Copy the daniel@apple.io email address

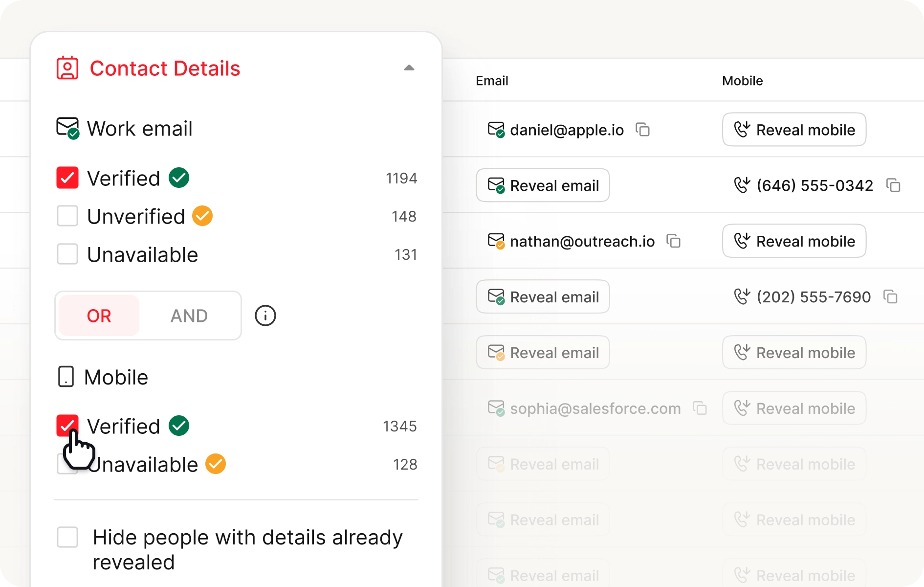(642, 130)
